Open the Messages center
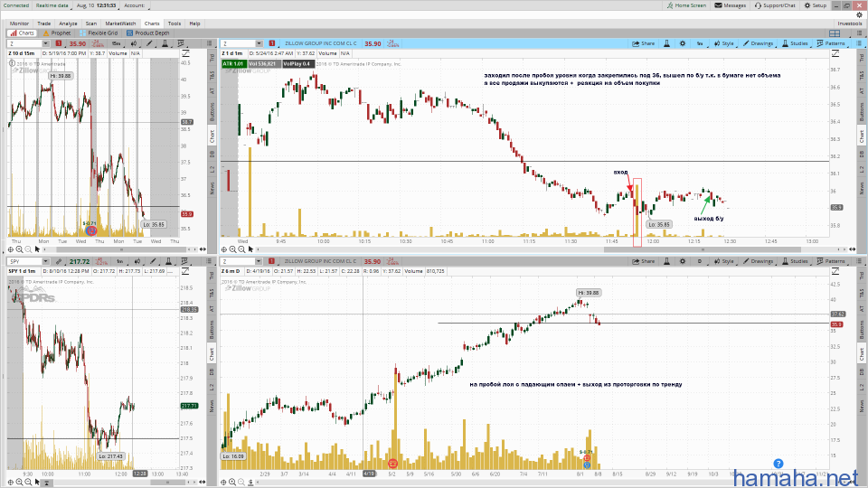Viewport: 868px width, 488px height. coord(731,5)
